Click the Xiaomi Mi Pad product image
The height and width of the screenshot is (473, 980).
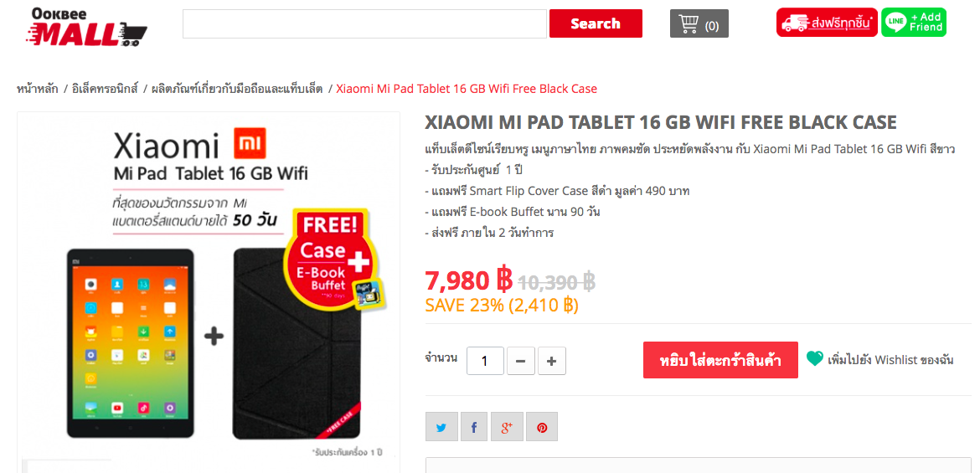pyautogui.click(x=209, y=291)
